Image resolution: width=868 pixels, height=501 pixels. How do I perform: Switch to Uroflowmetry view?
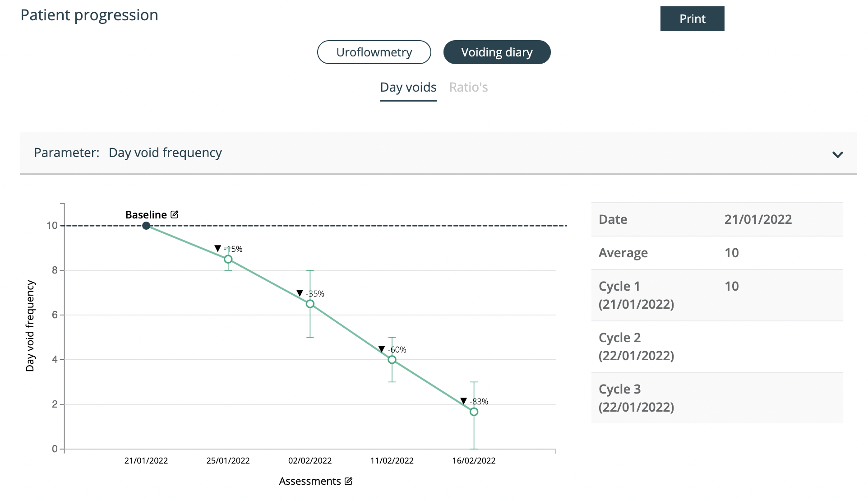coord(374,52)
